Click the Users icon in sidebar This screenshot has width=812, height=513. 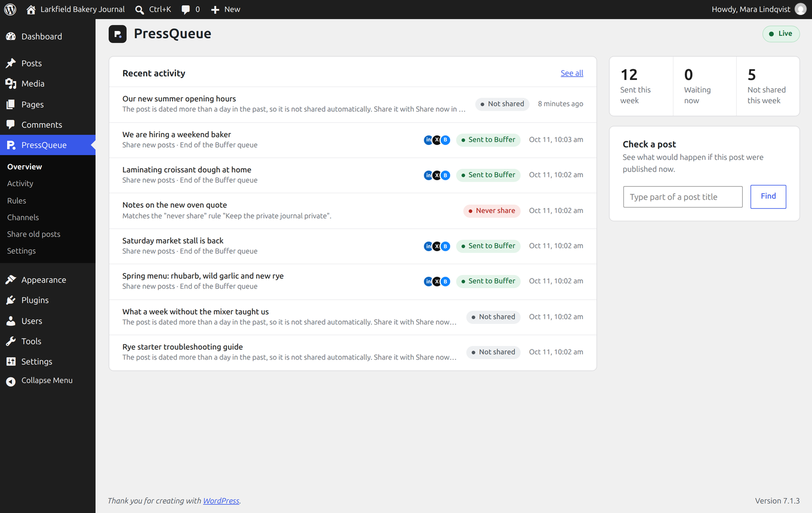[x=11, y=321]
